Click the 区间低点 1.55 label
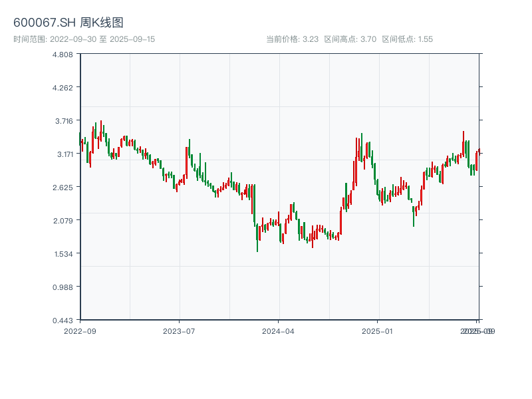Viewport: 532px width, 399px height. tap(407, 39)
